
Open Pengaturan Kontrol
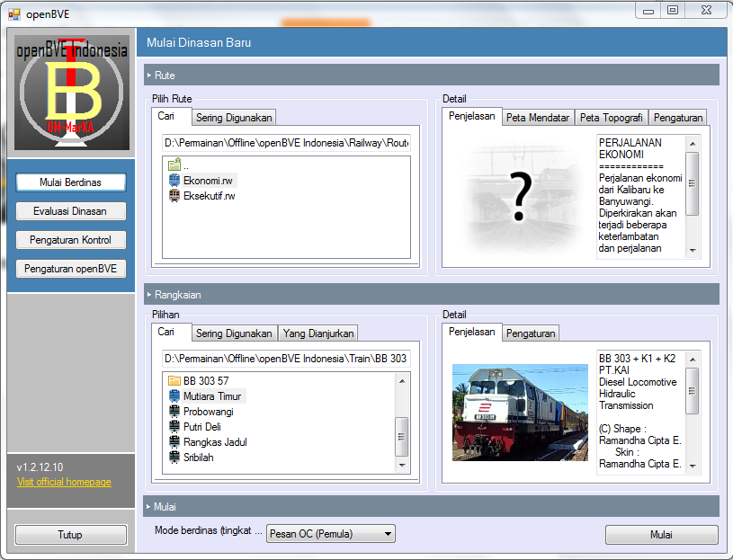(70, 240)
